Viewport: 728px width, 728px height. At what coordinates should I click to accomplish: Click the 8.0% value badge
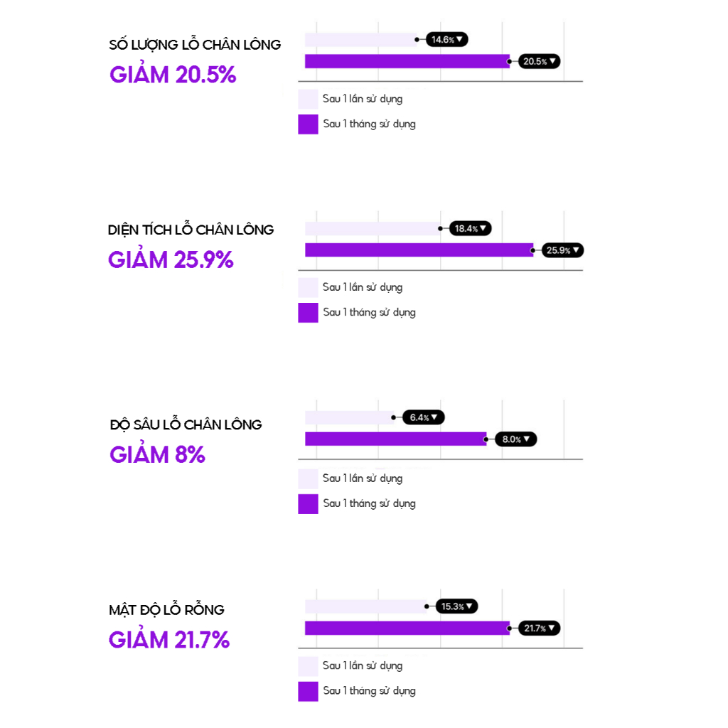coord(516,439)
